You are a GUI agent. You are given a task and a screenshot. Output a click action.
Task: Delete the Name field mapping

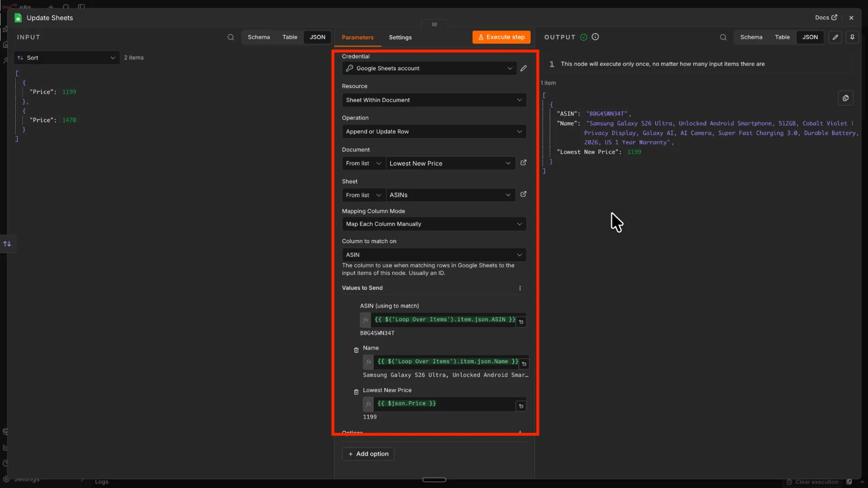(356, 350)
